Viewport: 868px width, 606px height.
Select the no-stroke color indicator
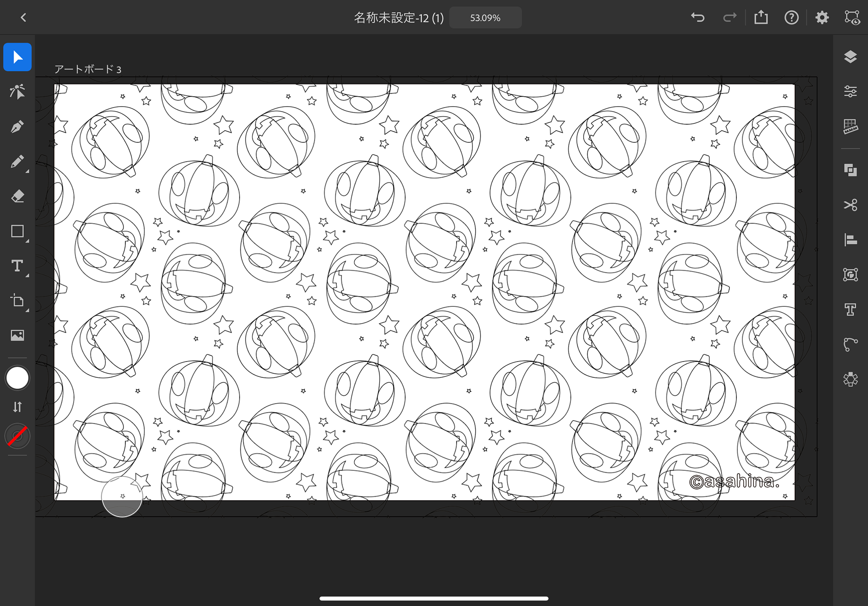(17, 437)
